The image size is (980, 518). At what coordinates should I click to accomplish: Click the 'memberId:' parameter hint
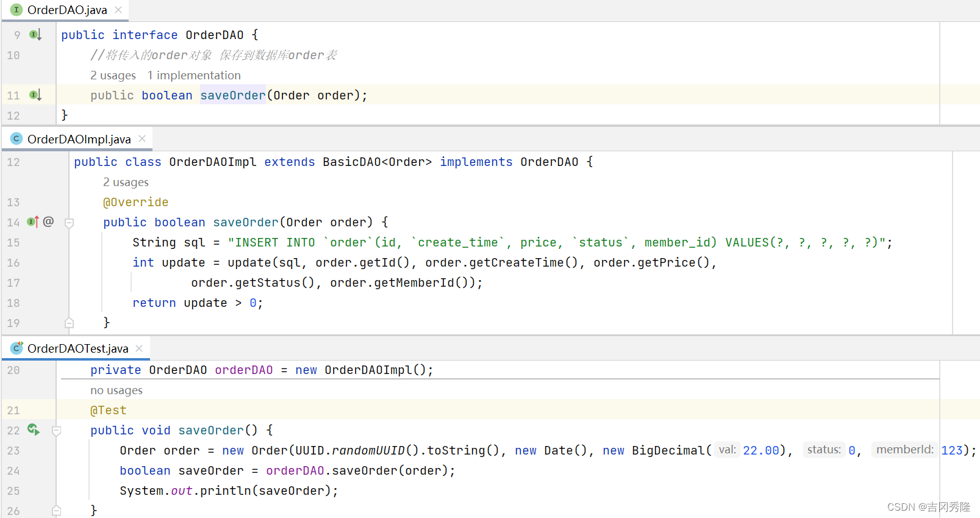point(905,450)
